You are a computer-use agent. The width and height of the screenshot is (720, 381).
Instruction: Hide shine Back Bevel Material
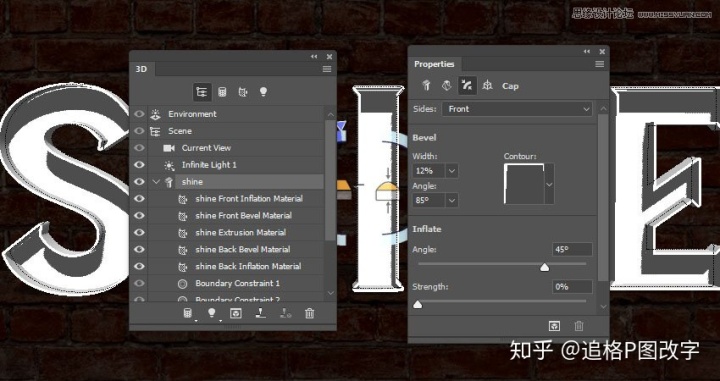[139, 250]
